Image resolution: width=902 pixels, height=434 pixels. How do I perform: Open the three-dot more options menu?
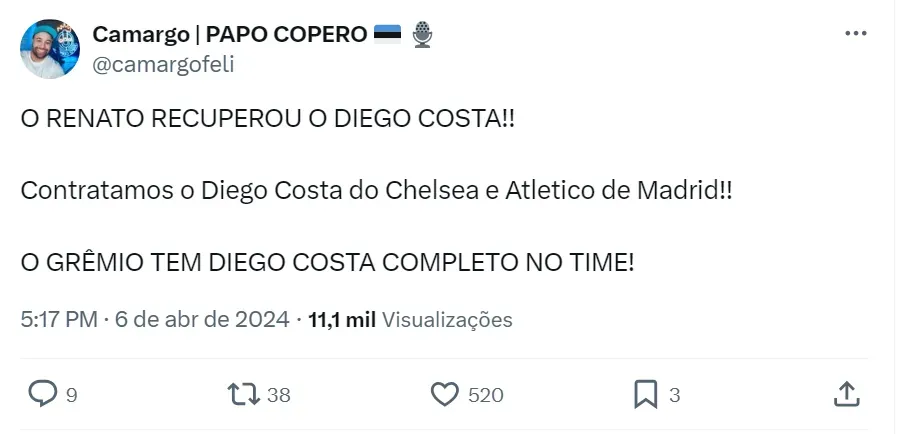(x=856, y=34)
